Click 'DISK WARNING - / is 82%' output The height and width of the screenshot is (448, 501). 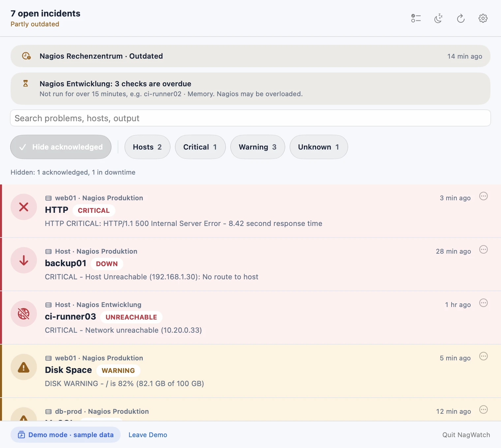coord(89,383)
